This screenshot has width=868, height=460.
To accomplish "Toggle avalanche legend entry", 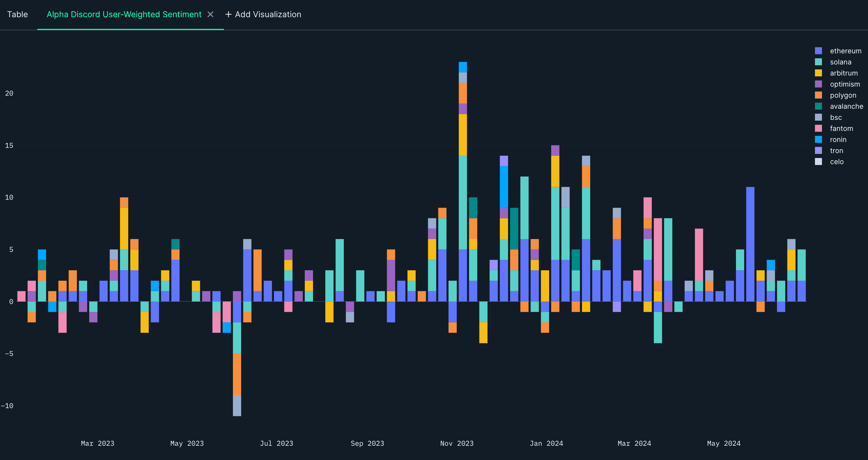I will pyautogui.click(x=846, y=106).
